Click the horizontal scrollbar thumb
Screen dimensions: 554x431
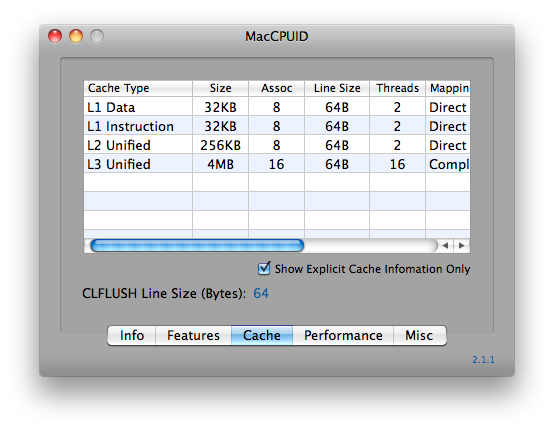click(197, 245)
